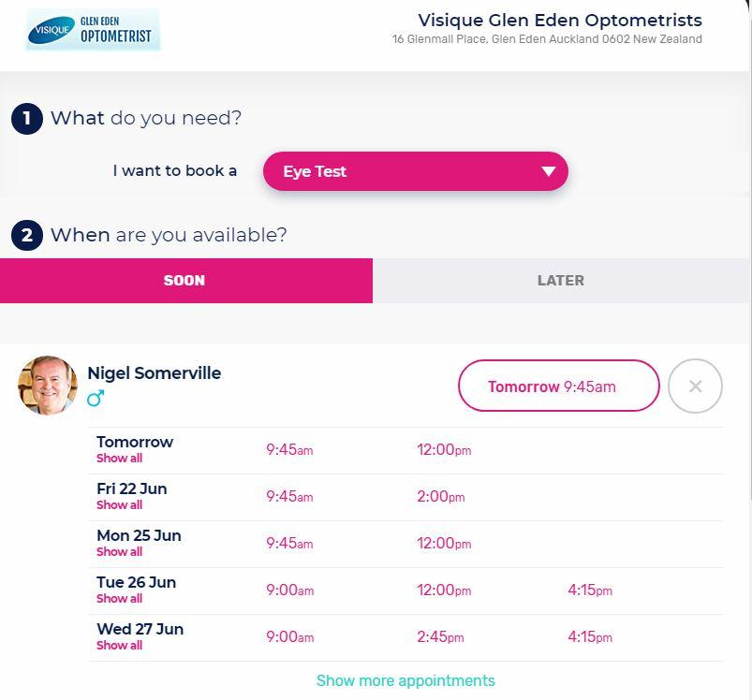Expand Show all under Wed 27 Jun

pyautogui.click(x=119, y=646)
